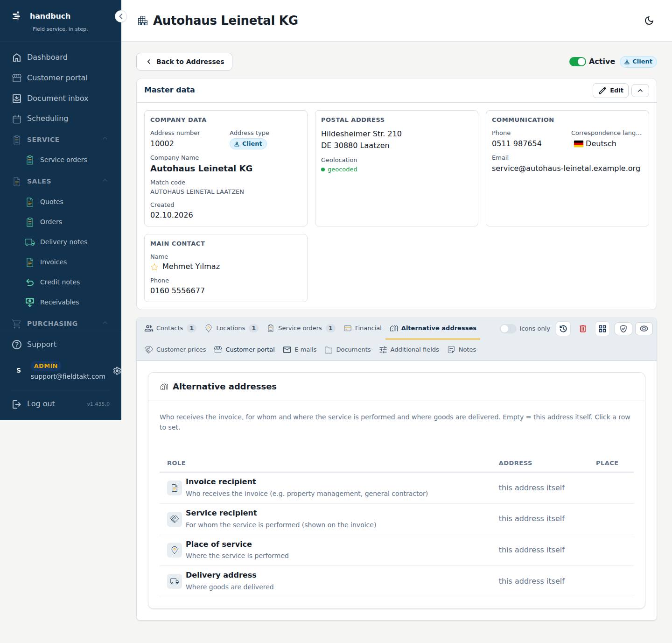Click Back to Addresses button
This screenshot has width=672, height=643.
click(x=184, y=62)
